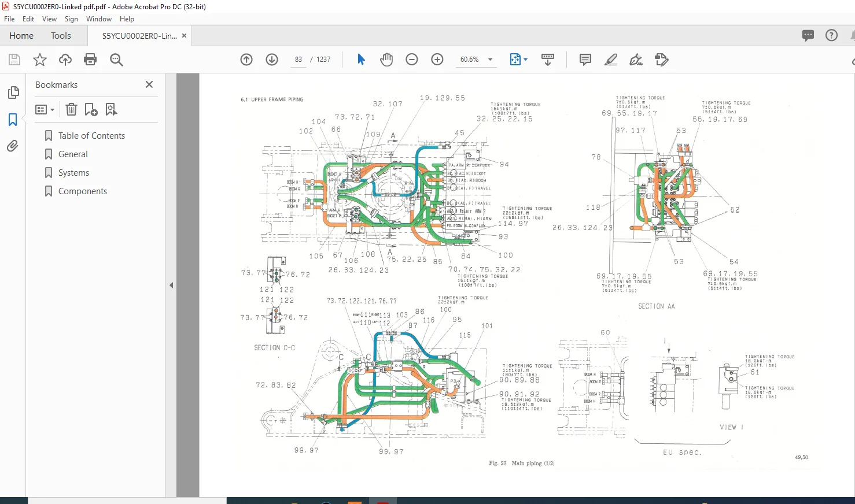Open the page thumbnails panel
Screen dimensions: 855x504
tap(13, 92)
